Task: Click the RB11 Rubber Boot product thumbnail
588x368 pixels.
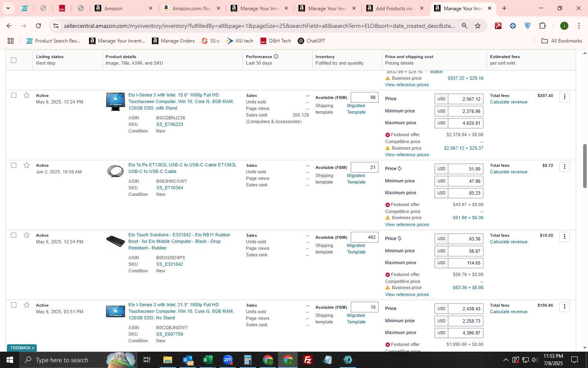Action: (116, 241)
